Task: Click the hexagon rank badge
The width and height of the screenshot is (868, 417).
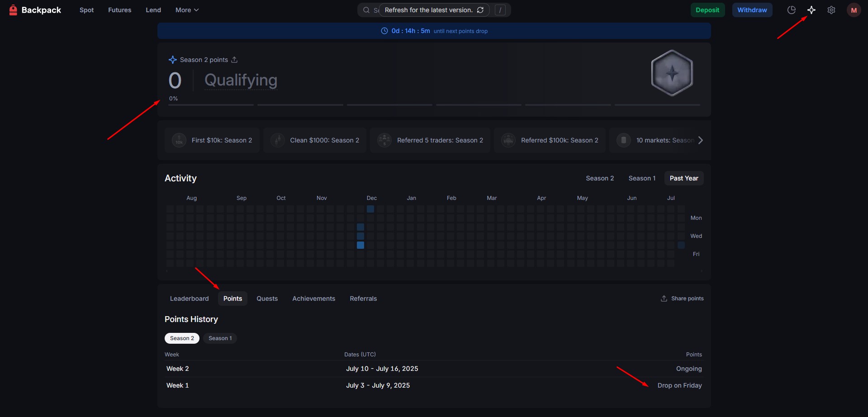Action: [672, 73]
